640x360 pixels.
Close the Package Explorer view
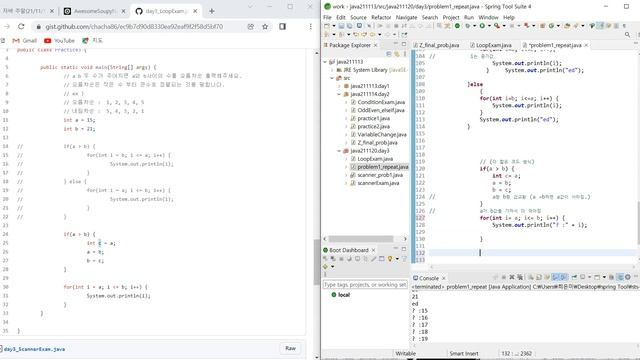pyautogui.click(x=376, y=45)
